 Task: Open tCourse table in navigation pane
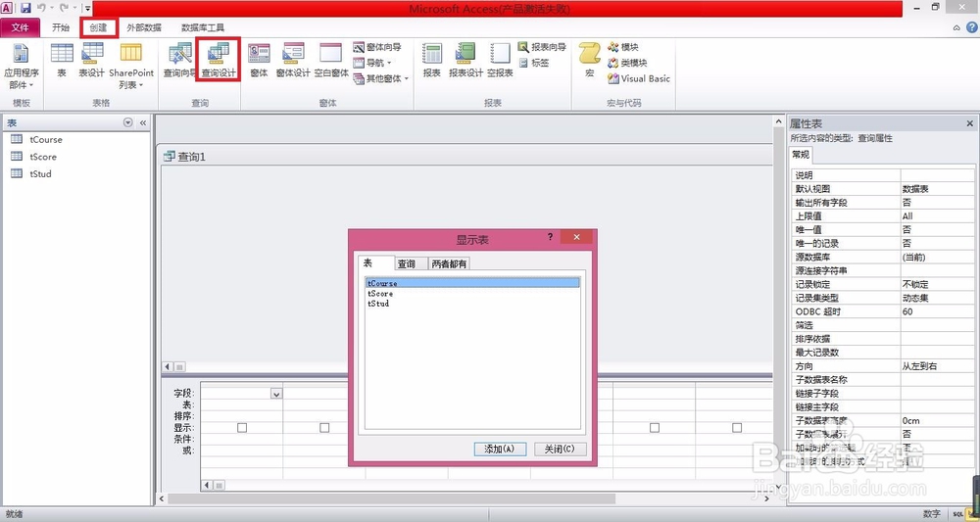pos(46,140)
